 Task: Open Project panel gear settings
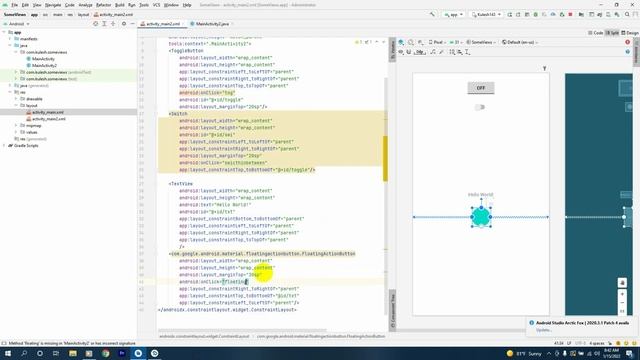point(124,24)
